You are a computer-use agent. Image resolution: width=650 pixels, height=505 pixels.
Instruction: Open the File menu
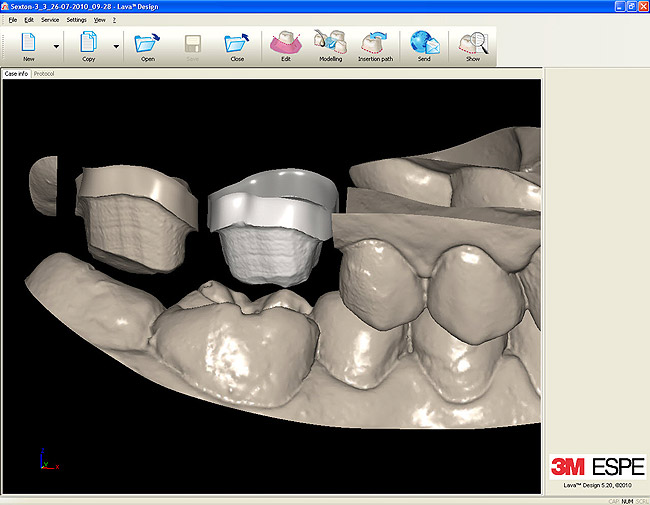tap(13, 20)
